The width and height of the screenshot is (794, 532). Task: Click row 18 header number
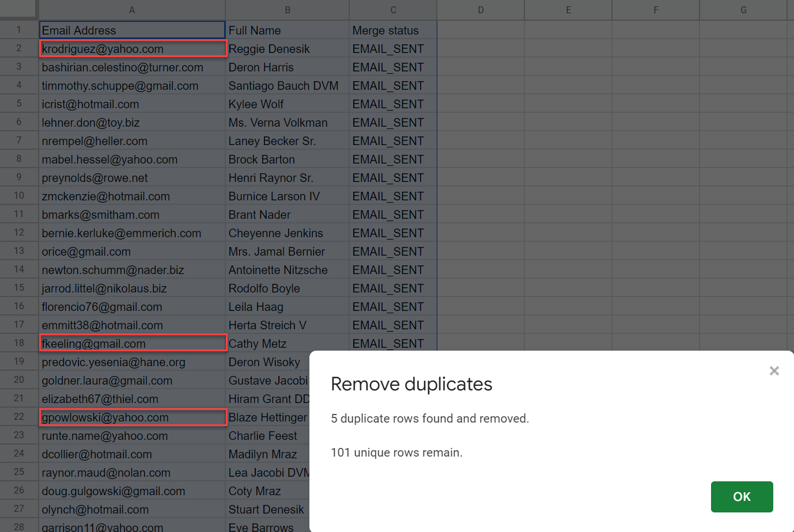click(x=19, y=343)
